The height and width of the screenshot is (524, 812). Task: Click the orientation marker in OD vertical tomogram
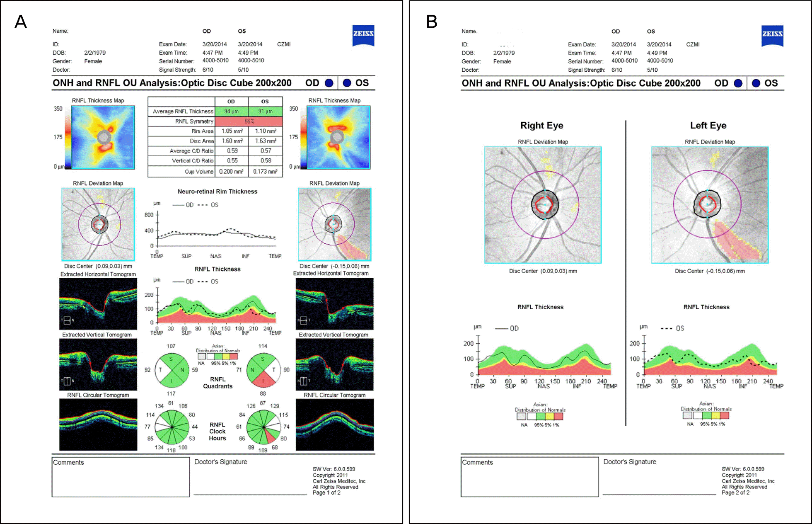[68, 381]
